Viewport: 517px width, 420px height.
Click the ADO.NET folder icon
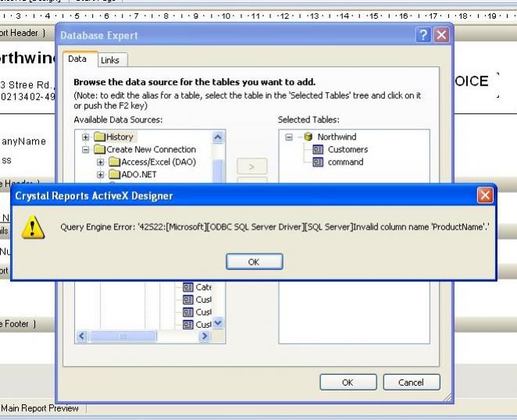[114, 174]
